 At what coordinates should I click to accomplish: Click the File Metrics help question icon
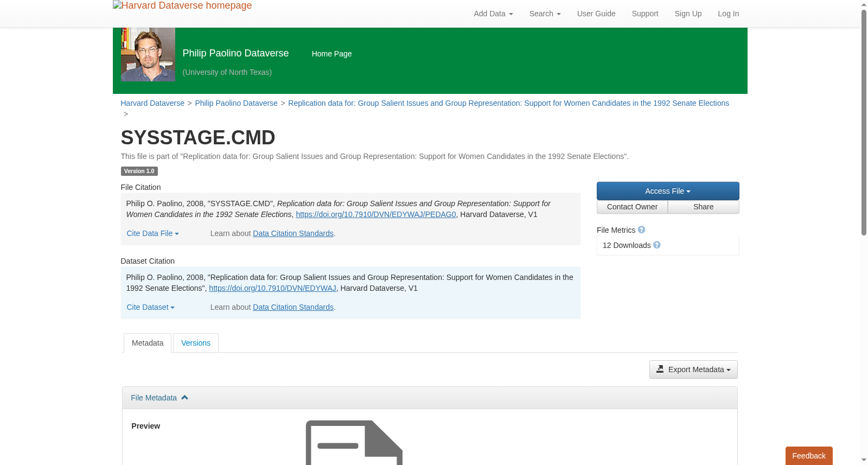point(641,230)
